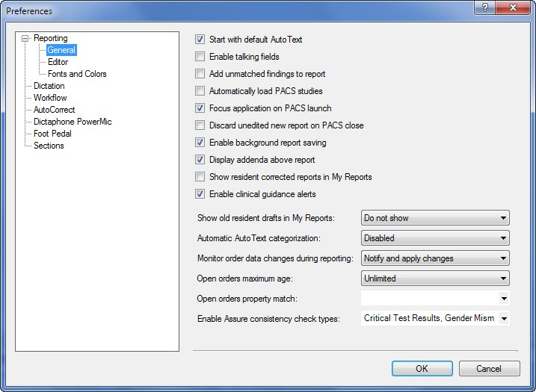
Task: Open Fonts and Colors preferences
Action: pos(77,74)
